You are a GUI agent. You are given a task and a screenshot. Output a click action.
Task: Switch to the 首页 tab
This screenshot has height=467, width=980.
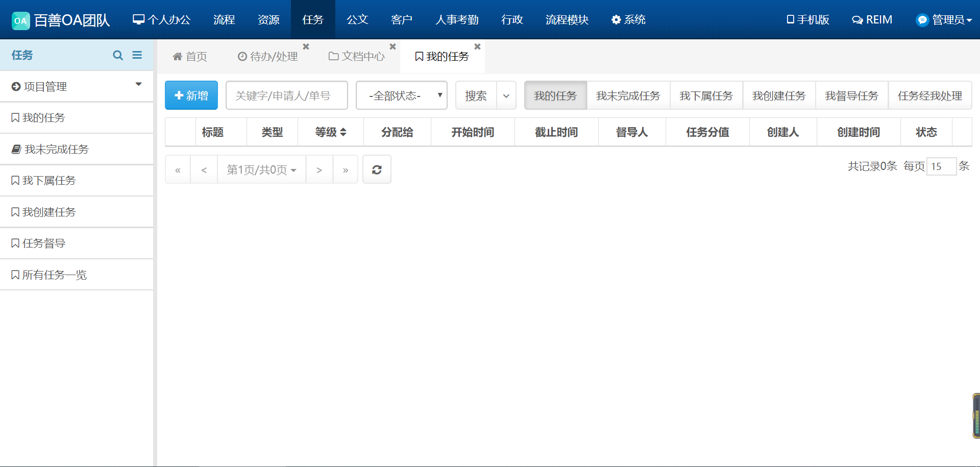tap(190, 57)
